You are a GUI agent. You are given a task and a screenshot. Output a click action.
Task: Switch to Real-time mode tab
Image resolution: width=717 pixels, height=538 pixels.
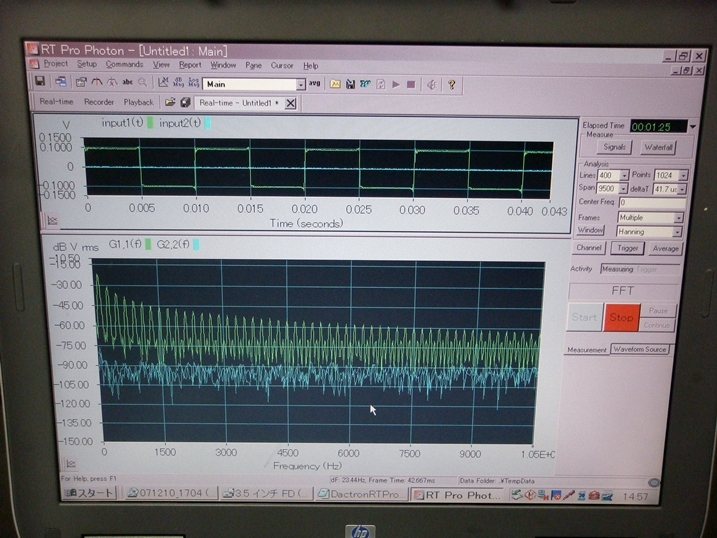56,101
